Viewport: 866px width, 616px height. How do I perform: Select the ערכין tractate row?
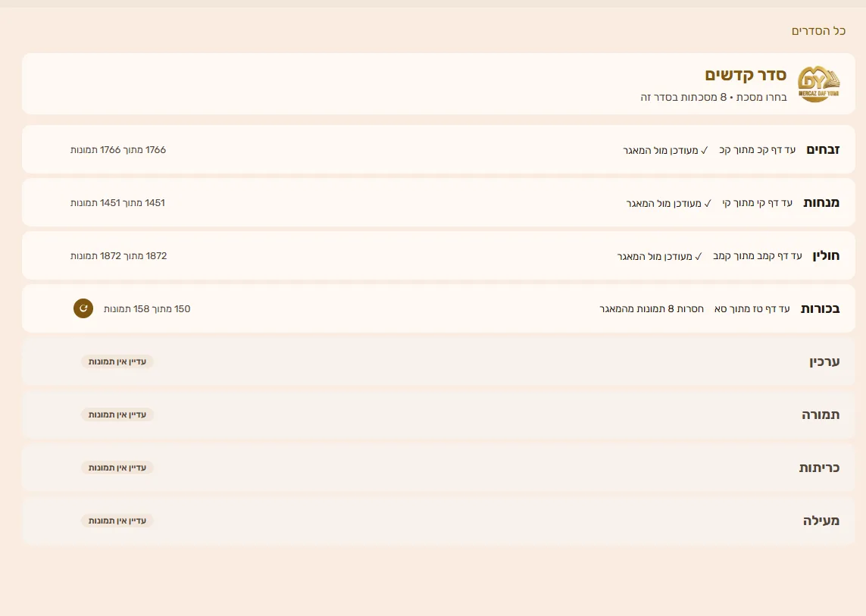439,362
